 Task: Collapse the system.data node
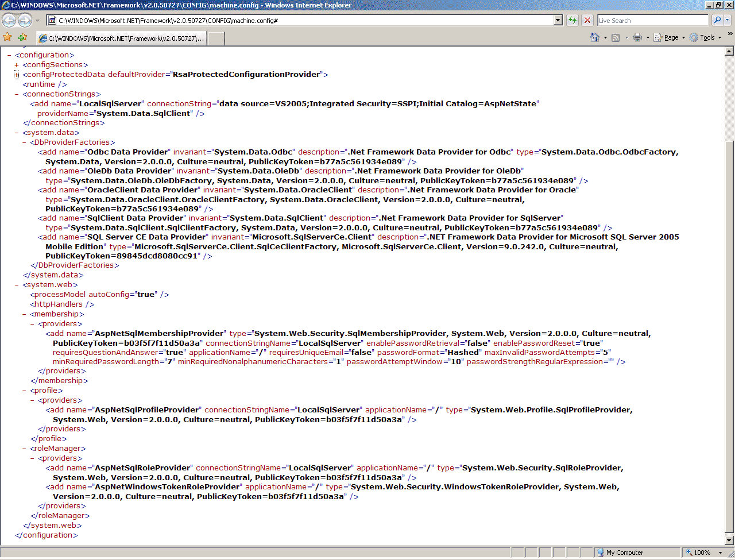[17, 133]
